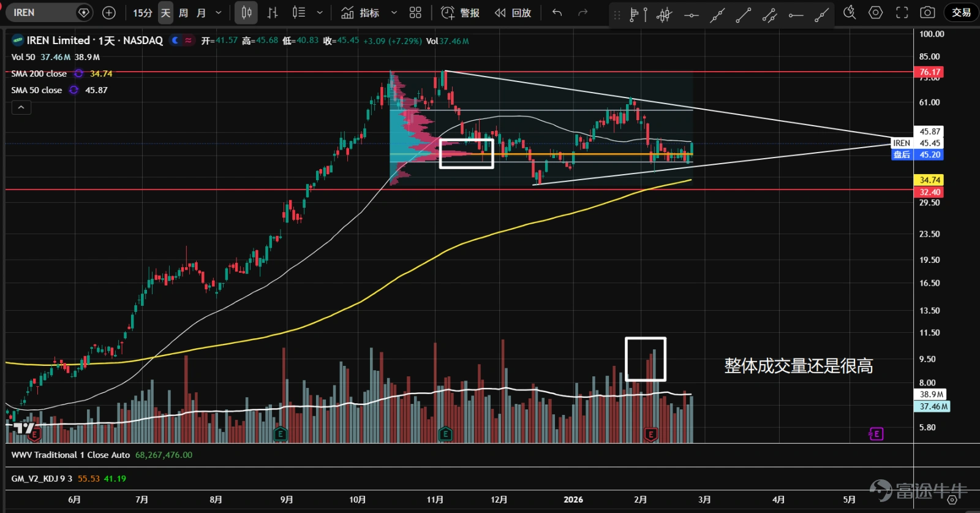Select the parallel channel drawing tool
The height and width of the screenshot is (513, 980).
(770, 14)
